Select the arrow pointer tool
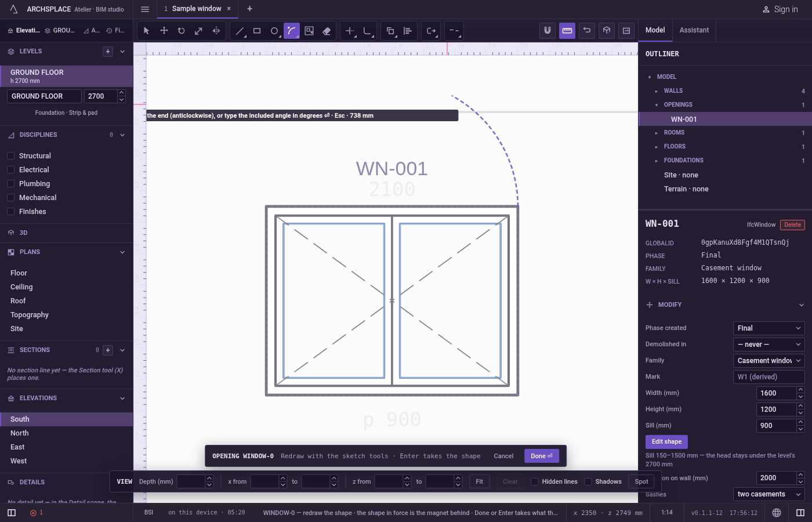 point(147,31)
